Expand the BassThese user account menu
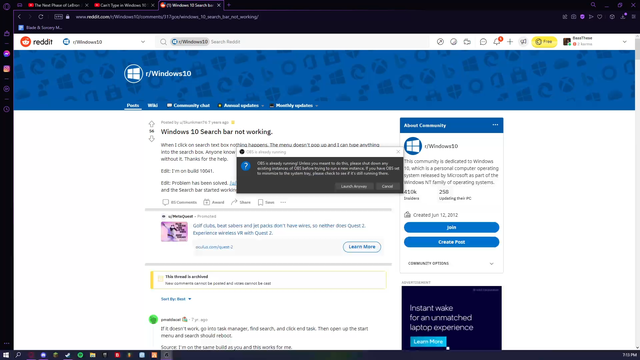640x360 pixels. tap(595, 42)
